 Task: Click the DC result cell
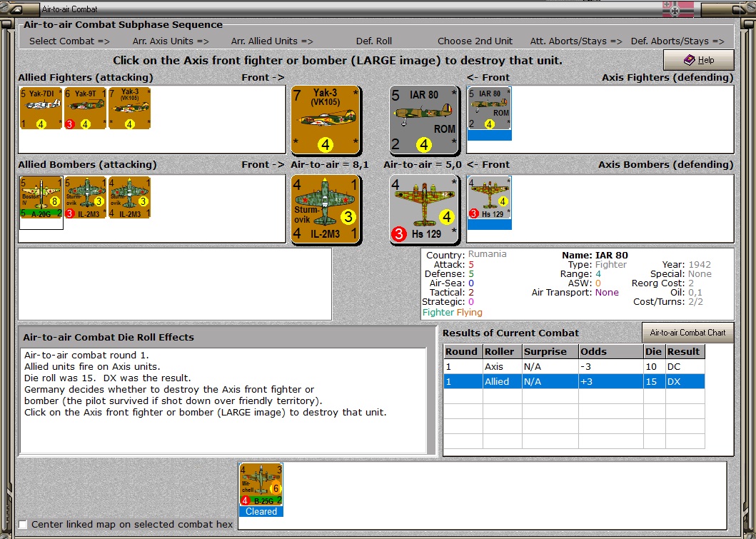[x=685, y=366]
